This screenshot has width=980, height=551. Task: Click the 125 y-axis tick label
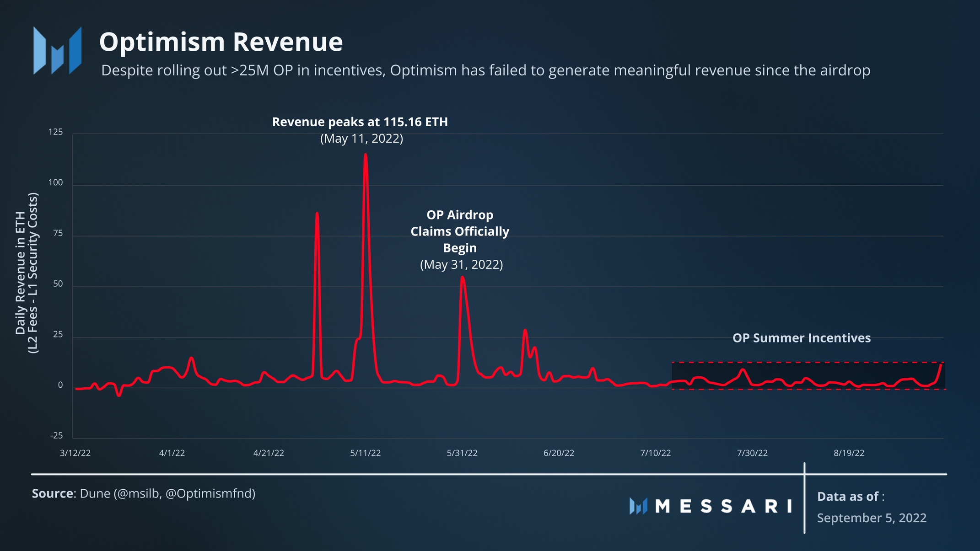[55, 132]
